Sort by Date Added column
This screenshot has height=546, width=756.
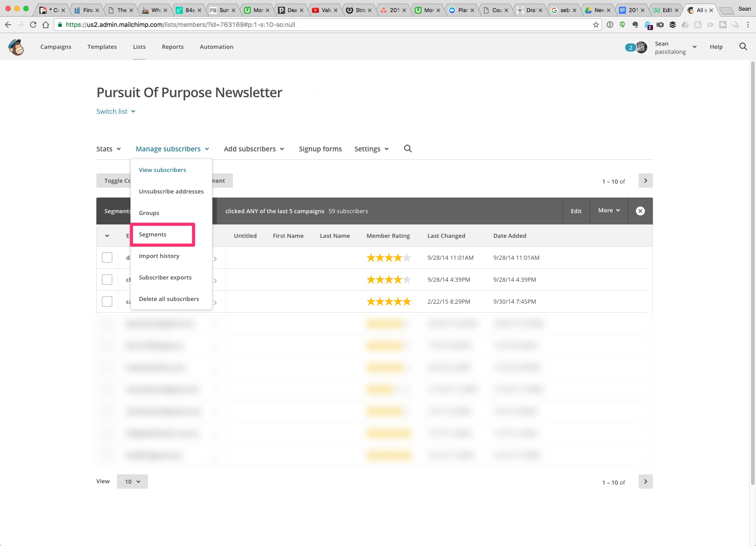tap(510, 236)
